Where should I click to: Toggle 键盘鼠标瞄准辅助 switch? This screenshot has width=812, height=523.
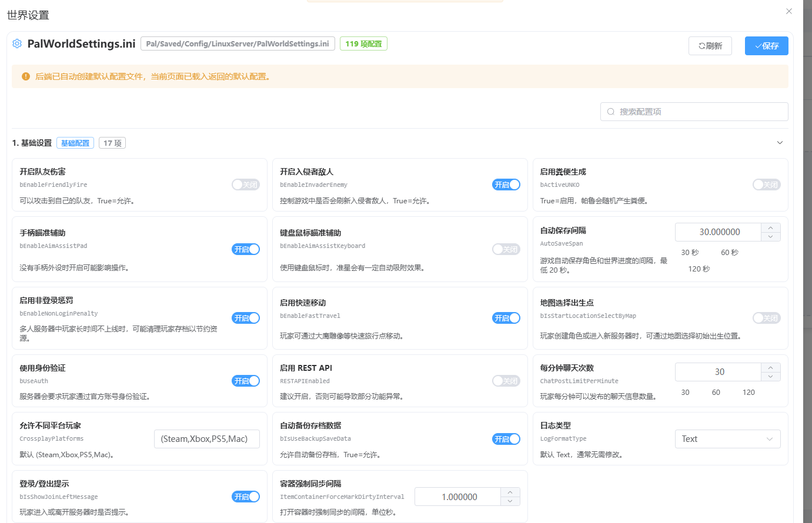506,249
